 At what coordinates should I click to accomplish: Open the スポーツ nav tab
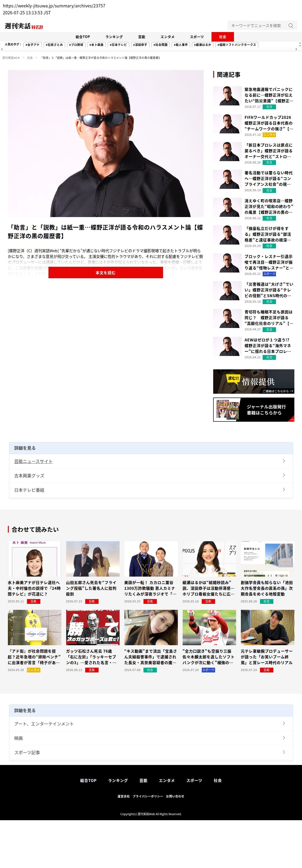click(197, 37)
